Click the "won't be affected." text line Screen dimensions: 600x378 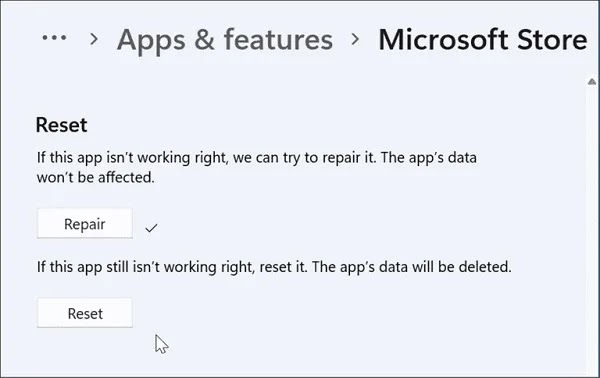point(95,178)
